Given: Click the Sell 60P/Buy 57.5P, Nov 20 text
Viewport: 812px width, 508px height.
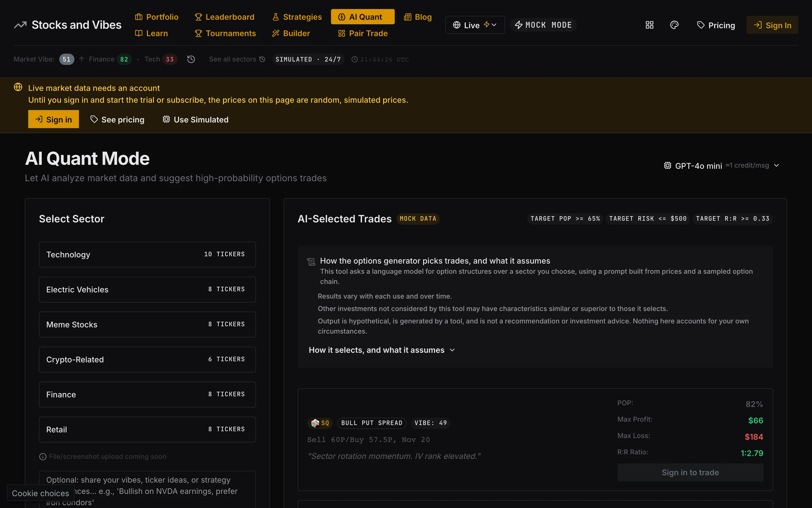Looking at the screenshot, I should pyautogui.click(x=369, y=440).
